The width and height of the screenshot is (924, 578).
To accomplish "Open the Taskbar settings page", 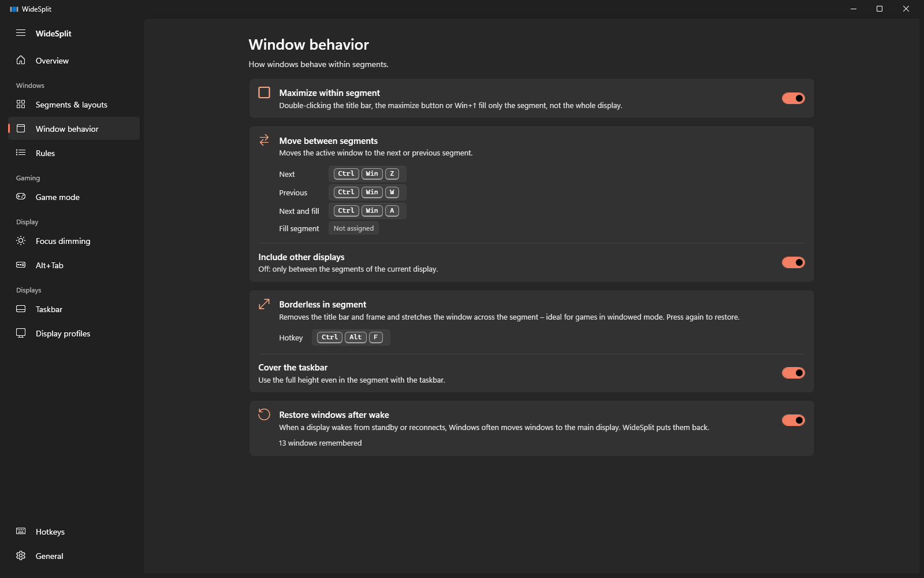I will [x=74, y=309].
